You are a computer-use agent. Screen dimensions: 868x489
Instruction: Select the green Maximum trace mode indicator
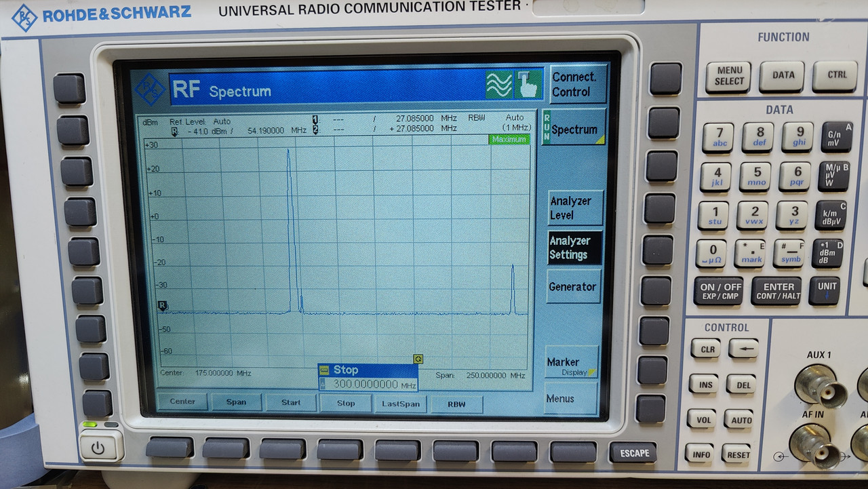509,139
